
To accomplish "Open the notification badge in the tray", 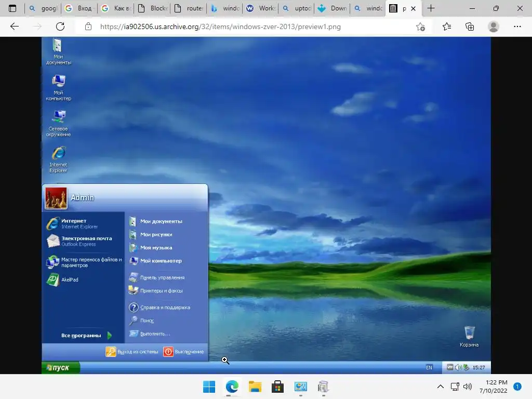I will pos(517,387).
